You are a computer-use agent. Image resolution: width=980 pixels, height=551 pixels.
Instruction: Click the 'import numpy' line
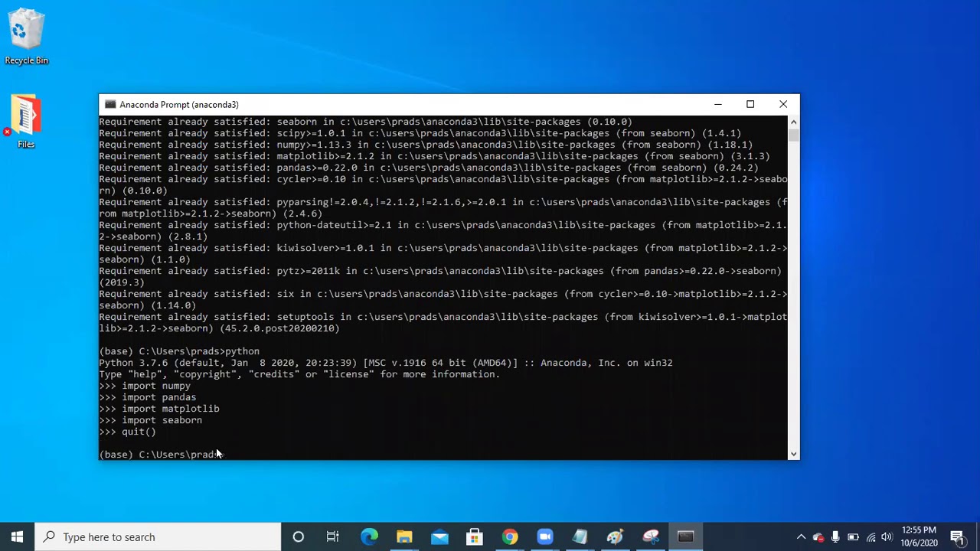tap(145, 386)
